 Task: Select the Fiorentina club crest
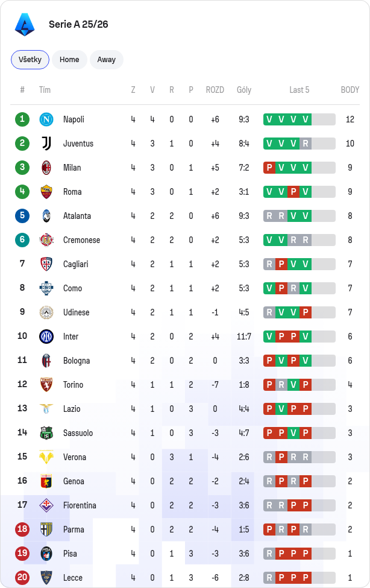point(46,505)
